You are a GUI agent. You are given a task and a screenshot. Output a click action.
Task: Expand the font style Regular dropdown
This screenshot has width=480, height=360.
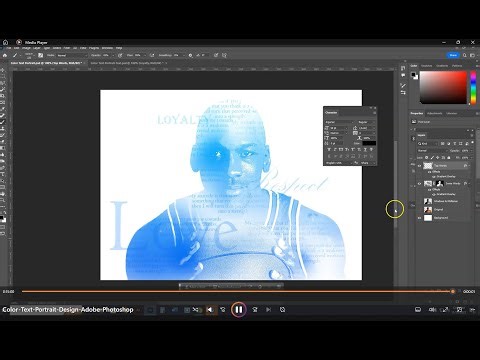(x=366, y=122)
